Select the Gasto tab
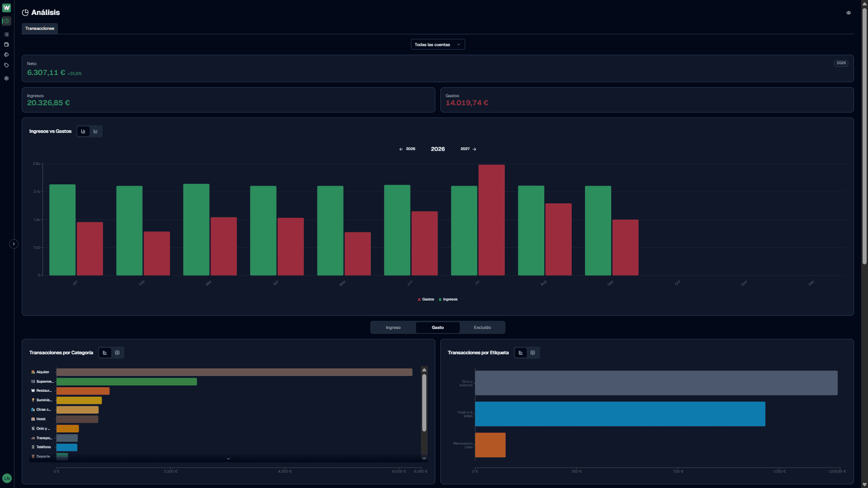 point(438,328)
